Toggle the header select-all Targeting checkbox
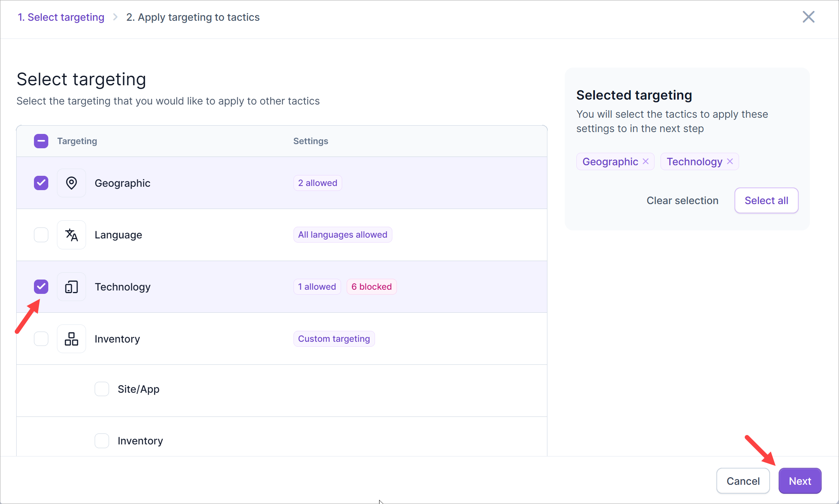The height and width of the screenshot is (504, 839). [x=41, y=141]
